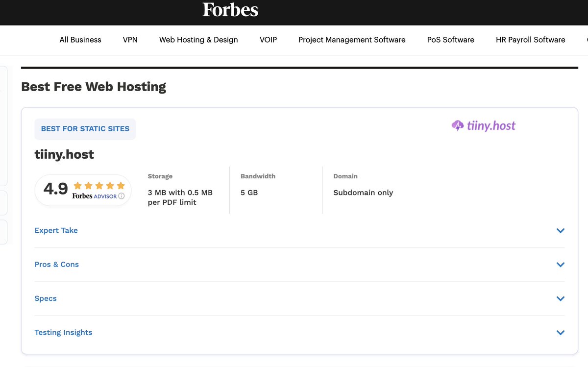Viewport: 588px width, 367px height.
Task: Click the Best For Static Sites badge
Action: coord(85,129)
